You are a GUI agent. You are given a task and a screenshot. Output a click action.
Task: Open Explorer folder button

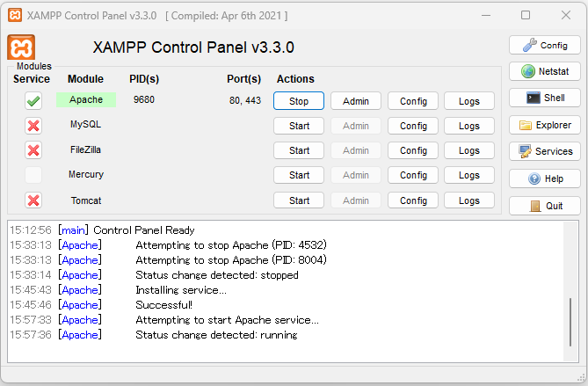click(545, 125)
